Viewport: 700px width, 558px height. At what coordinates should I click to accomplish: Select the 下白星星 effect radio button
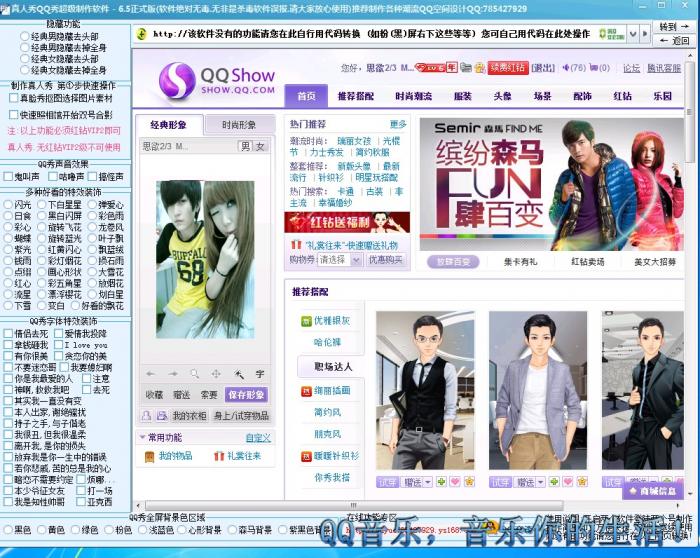42,205
